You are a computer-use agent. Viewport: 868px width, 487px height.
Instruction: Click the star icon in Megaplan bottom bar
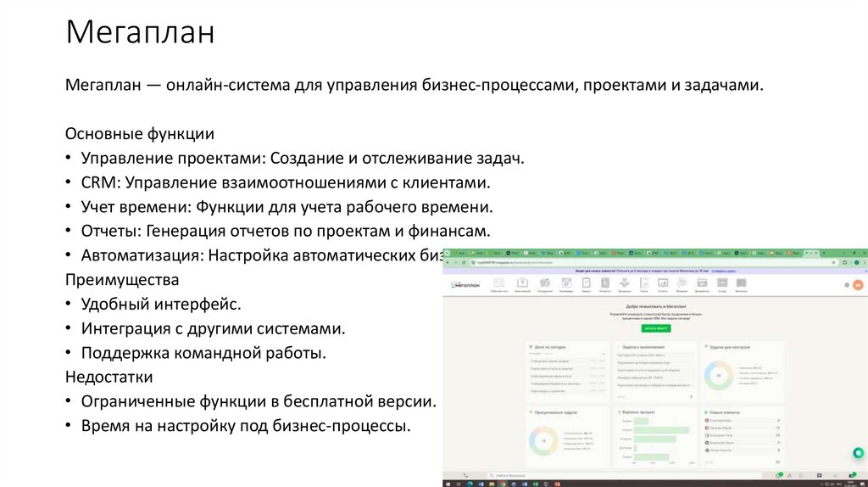pos(835,475)
